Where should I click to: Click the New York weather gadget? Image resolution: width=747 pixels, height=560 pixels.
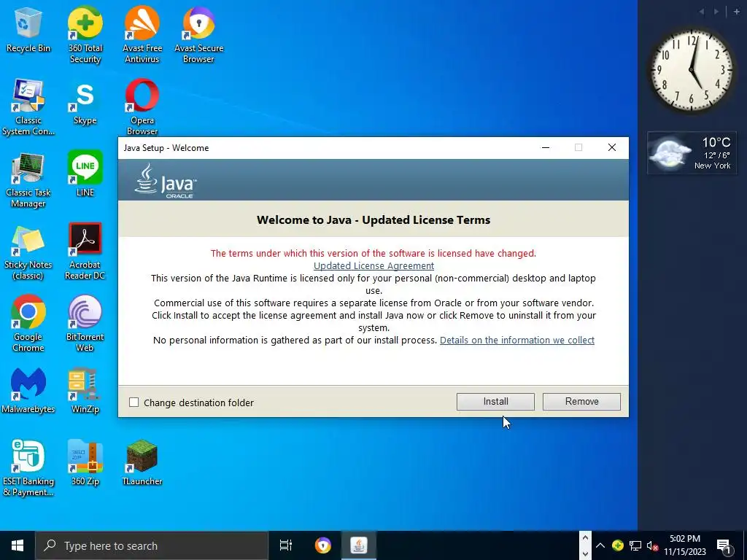click(x=692, y=153)
